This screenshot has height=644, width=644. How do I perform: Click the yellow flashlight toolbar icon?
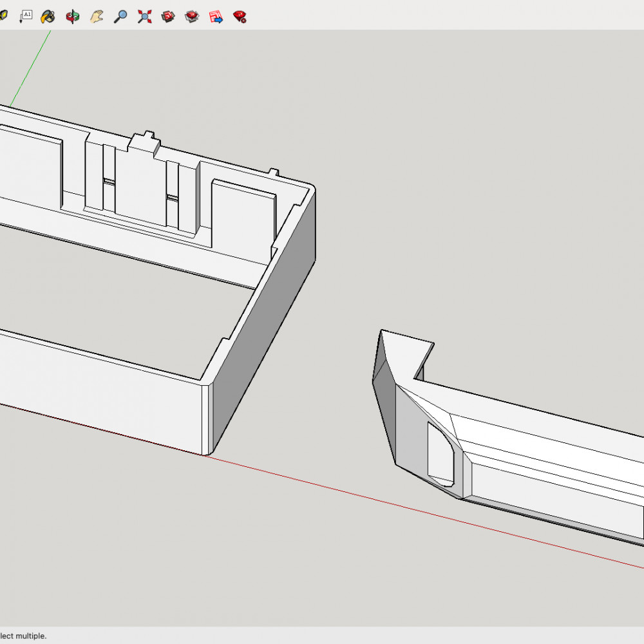point(3,16)
